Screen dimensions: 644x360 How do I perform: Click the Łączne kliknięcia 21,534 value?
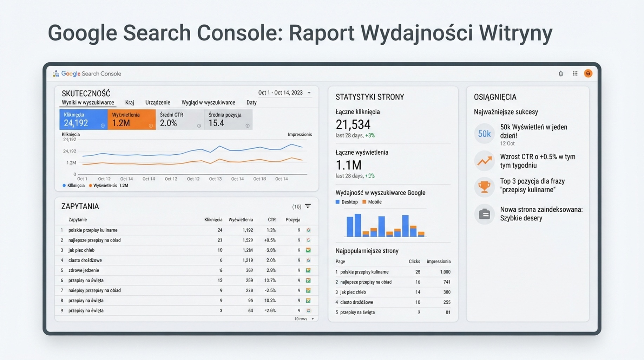tap(353, 124)
